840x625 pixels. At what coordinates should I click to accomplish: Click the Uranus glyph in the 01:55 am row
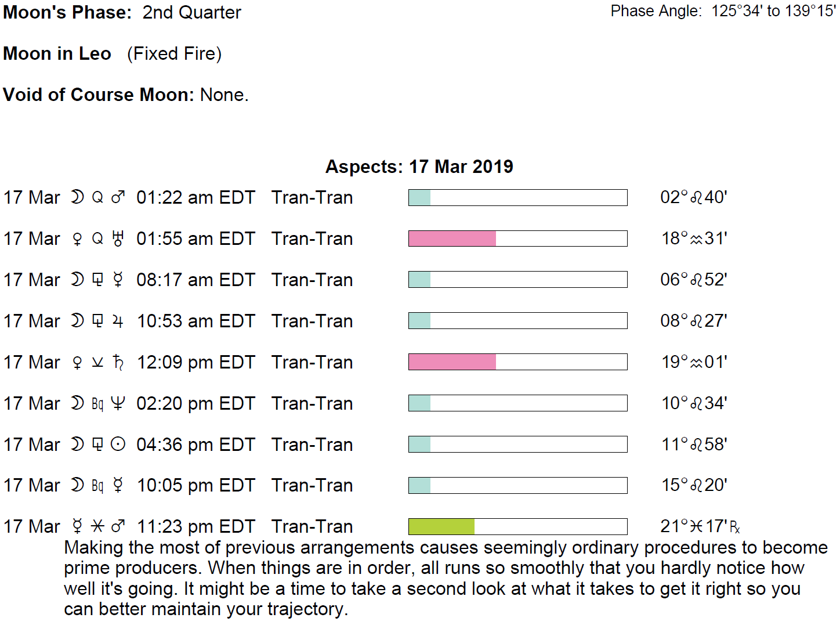[118, 239]
